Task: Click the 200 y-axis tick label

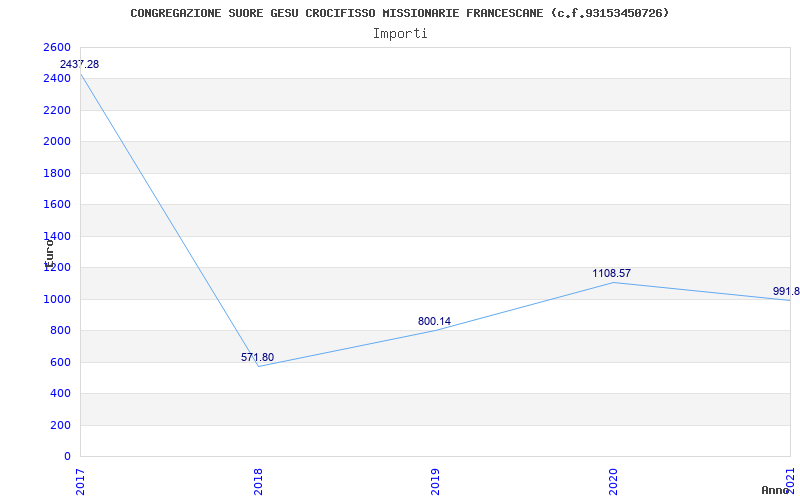Action: pos(58,425)
